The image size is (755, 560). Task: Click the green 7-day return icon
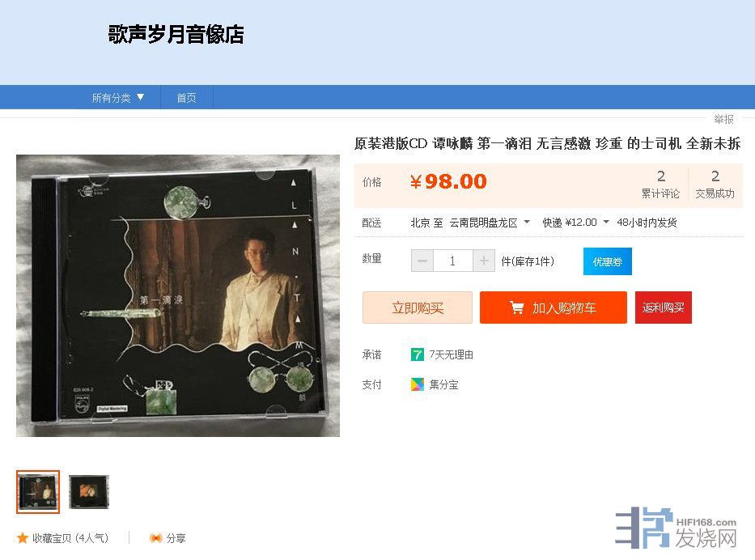pyautogui.click(x=417, y=354)
